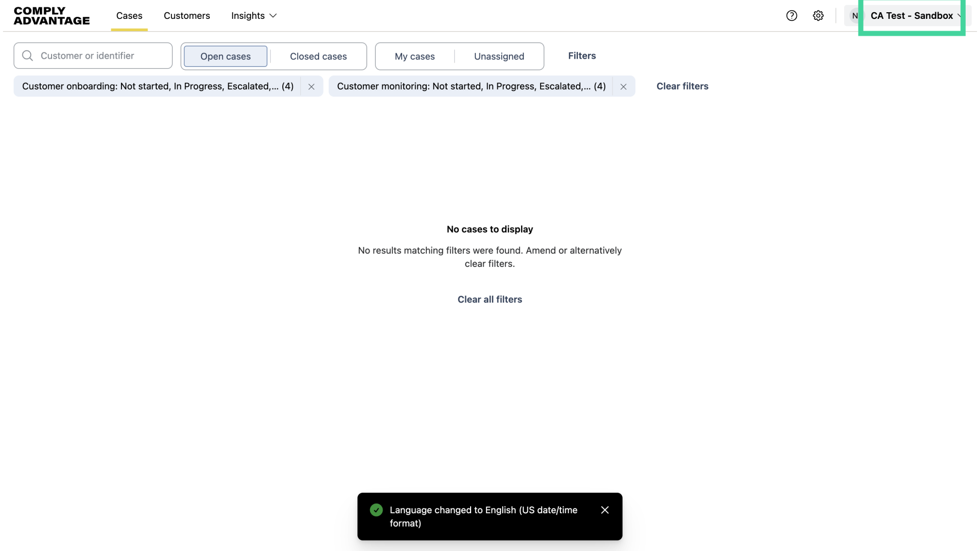This screenshot has width=980, height=551.
Task: Open the Cases tab
Action: click(x=129, y=16)
